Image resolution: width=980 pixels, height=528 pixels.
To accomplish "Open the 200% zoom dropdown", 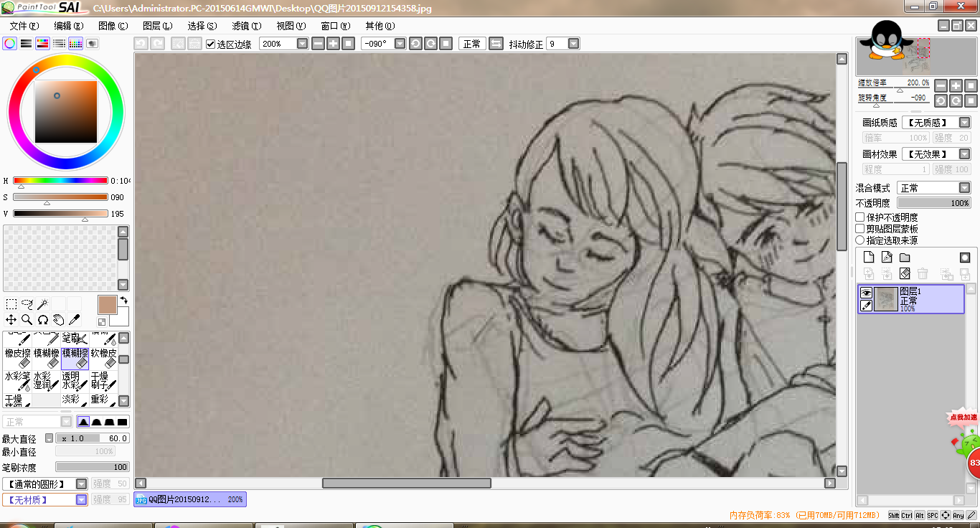I will point(302,44).
